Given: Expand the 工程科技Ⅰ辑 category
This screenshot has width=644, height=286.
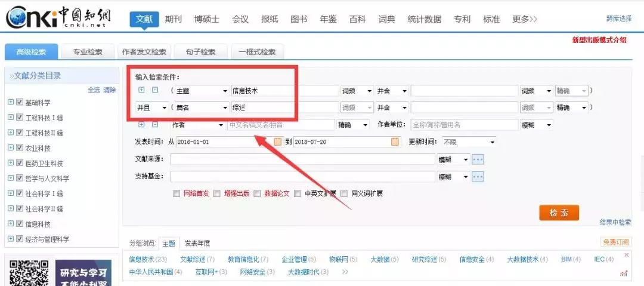Looking at the screenshot, I should pos(11,117).
